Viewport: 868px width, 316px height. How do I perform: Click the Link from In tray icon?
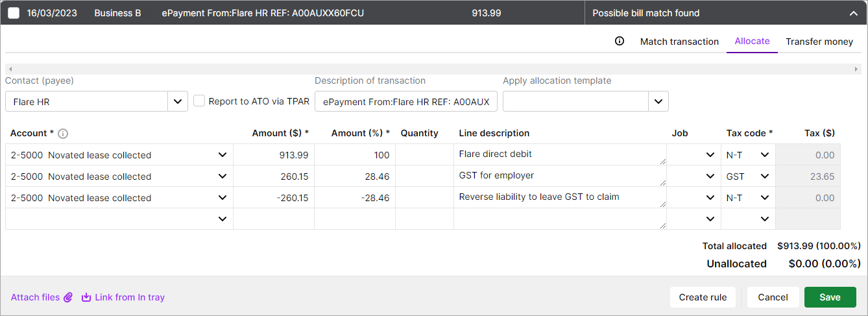point(86,297)
